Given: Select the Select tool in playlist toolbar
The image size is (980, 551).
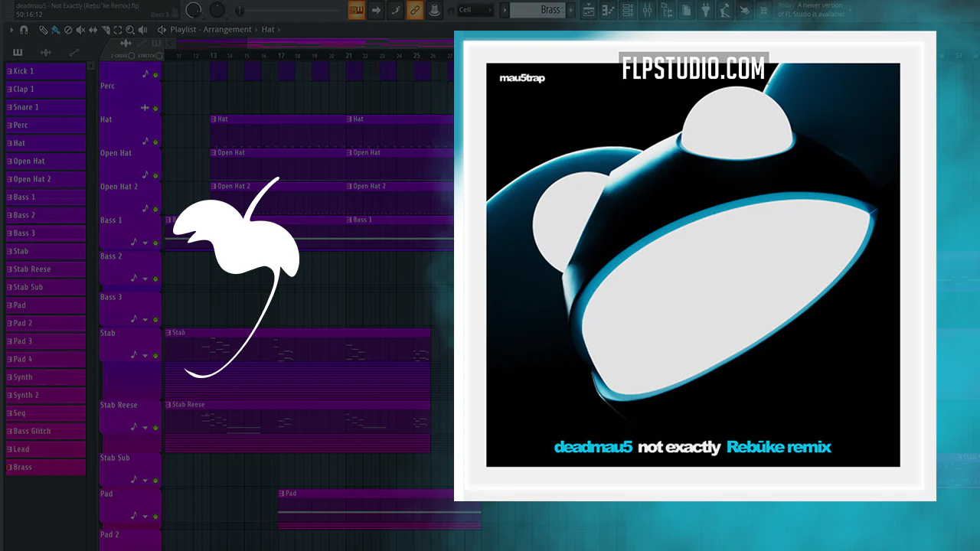Looking at the screenshot, I should click(117, 30).
